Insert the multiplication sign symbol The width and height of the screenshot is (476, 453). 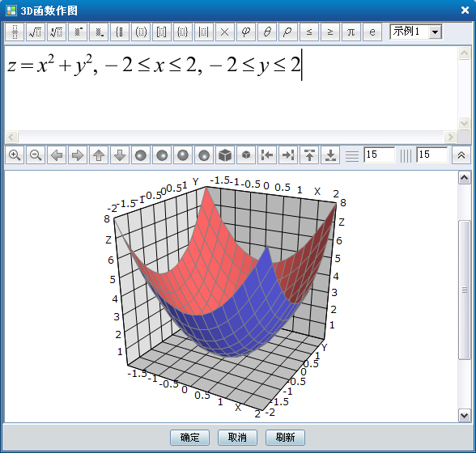[x=225, y=32]
